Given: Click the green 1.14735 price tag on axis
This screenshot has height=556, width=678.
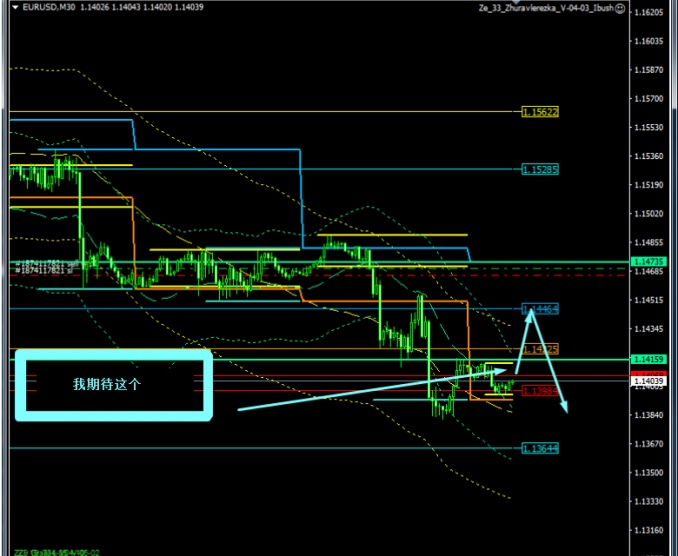Looking at the screenshot, I should [x=643, y=262].
